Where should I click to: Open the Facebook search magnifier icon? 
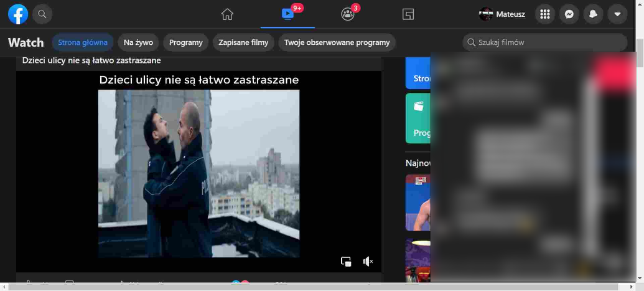(42, 14)
